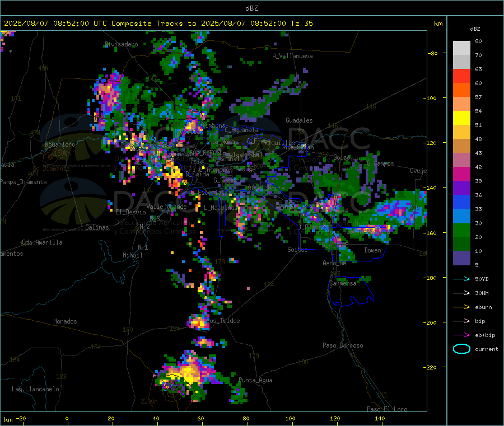The height and width of the screenshot is (426, 504).
Task: Click the Agua_Toro place label
Action: 60,144
